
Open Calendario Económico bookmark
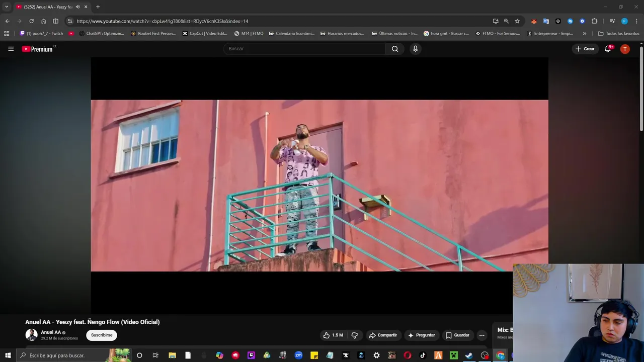pos(291,34)
